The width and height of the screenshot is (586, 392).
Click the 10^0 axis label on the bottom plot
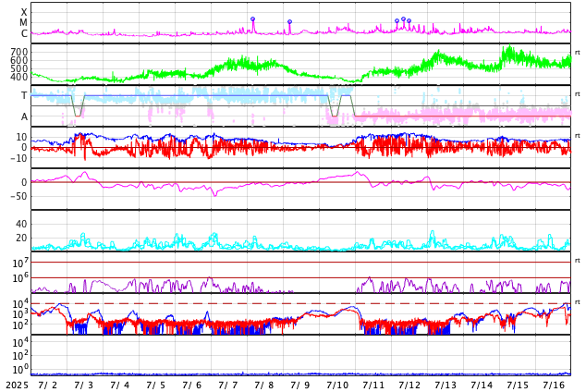(x=20, y=369)
